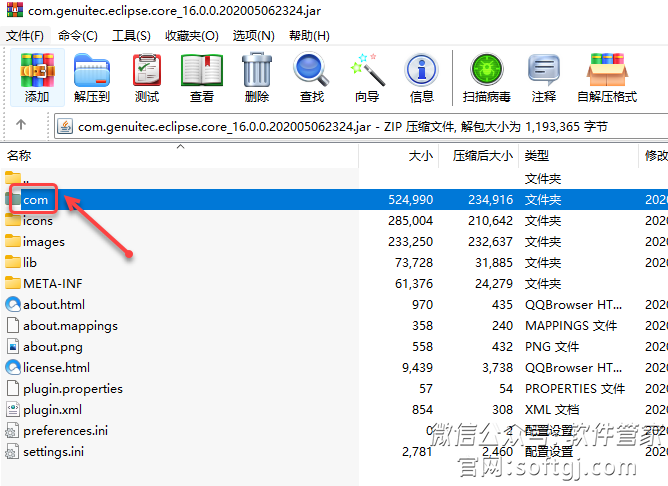This screenshot has width=668, height=486.
Task: Select the lib folder icon
Action: pos(13,262)
